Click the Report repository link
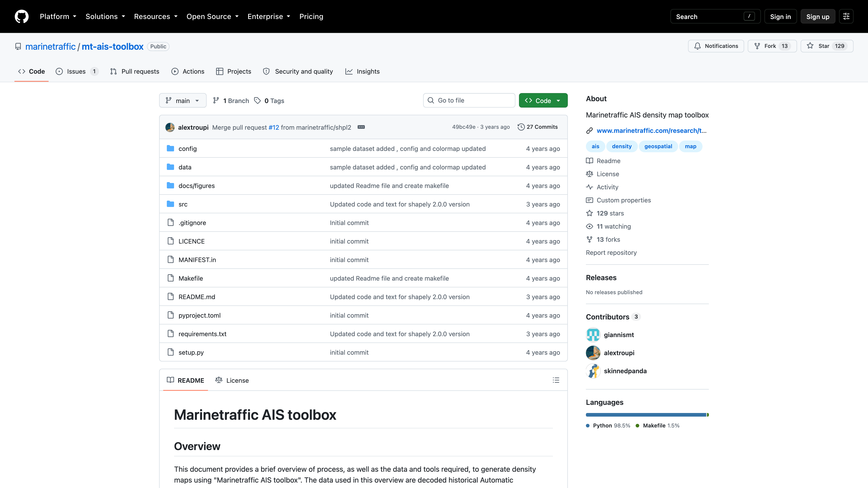The height and width of the screenshot is (488, 868). point(611,253)
